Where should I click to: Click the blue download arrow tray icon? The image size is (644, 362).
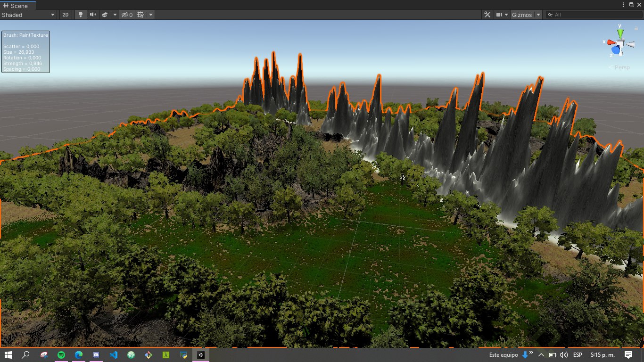pos(524,355)
